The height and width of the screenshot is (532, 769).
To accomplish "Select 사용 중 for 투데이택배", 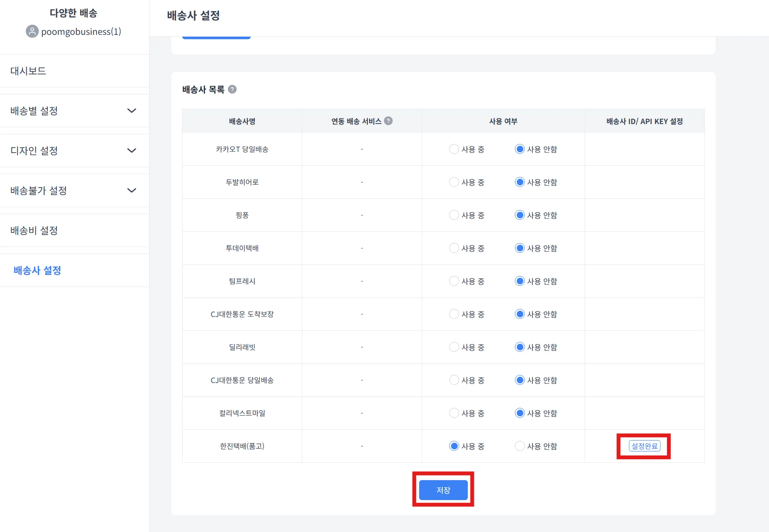I will click(x=454, y=248).
